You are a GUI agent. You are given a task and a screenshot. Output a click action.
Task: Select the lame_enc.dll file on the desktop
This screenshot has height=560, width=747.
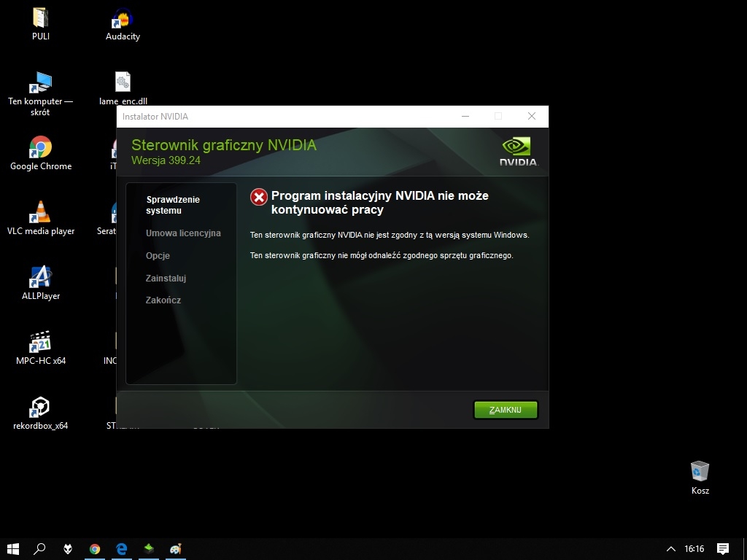click(123, 88)
